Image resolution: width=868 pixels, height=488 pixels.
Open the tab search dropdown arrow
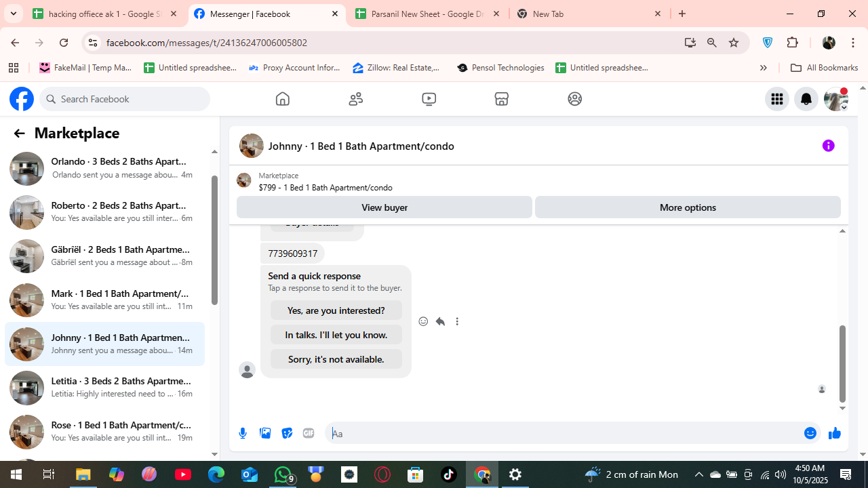point(13,14)
